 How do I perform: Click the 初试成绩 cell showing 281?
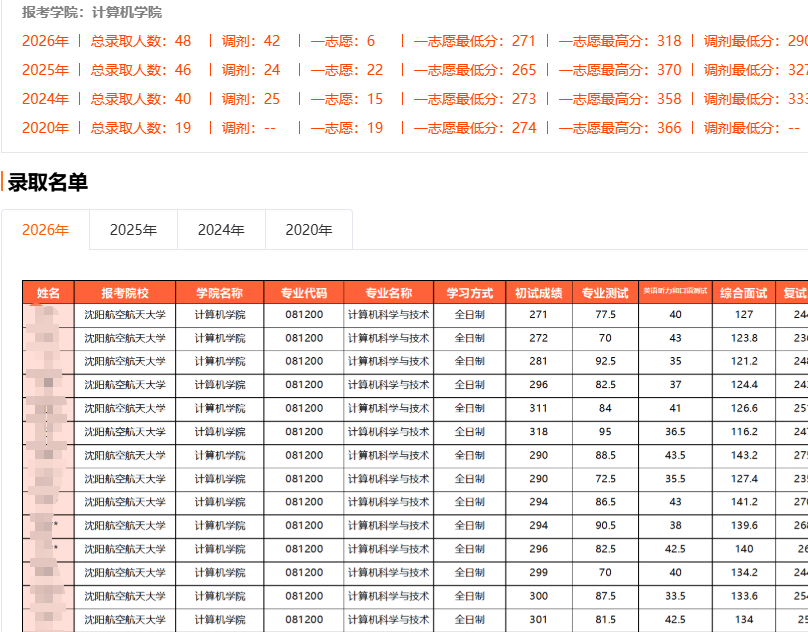pyautogui.click(x=538, y=361)
